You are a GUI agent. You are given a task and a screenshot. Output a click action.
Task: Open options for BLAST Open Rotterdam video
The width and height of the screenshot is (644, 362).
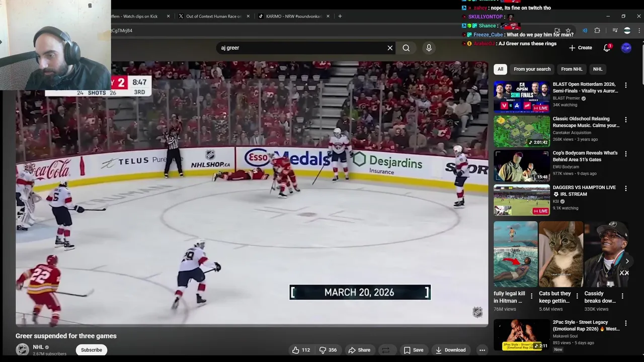pyautogui.click(x=626, y=85)
